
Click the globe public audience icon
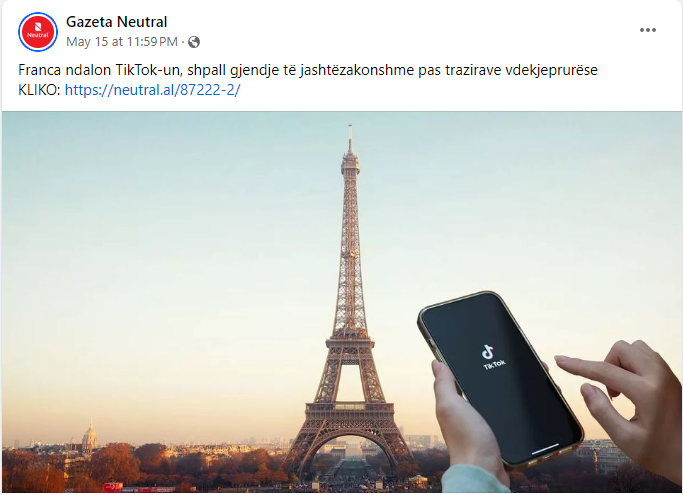[x=194, y=42]
